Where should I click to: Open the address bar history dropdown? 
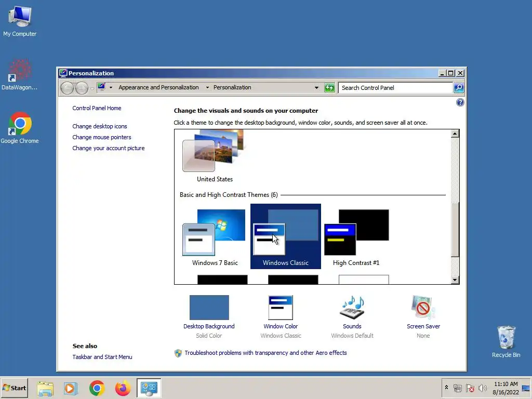tap(316, 87)
